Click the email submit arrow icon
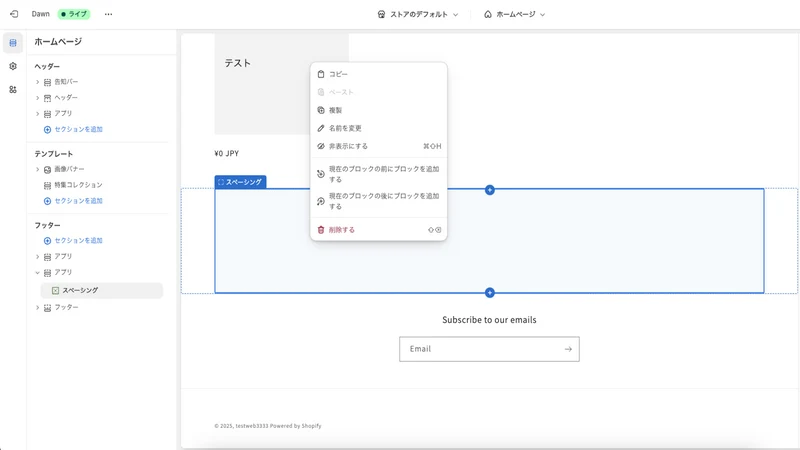The width and height of the screenshot is (800, 450). pos(568,349)
